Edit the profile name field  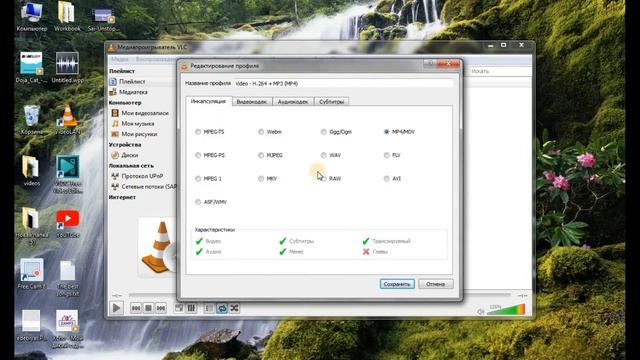tap(343, 83)
